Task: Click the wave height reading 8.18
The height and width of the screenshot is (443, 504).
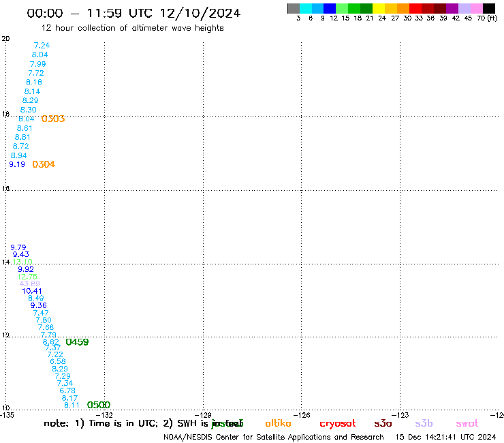Action: coord(34,82)
